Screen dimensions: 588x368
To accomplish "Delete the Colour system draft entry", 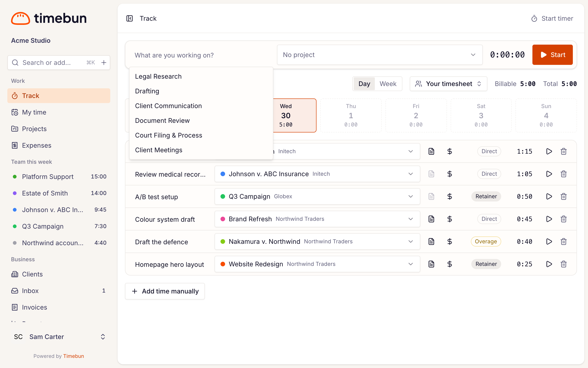I will point(564,219).
